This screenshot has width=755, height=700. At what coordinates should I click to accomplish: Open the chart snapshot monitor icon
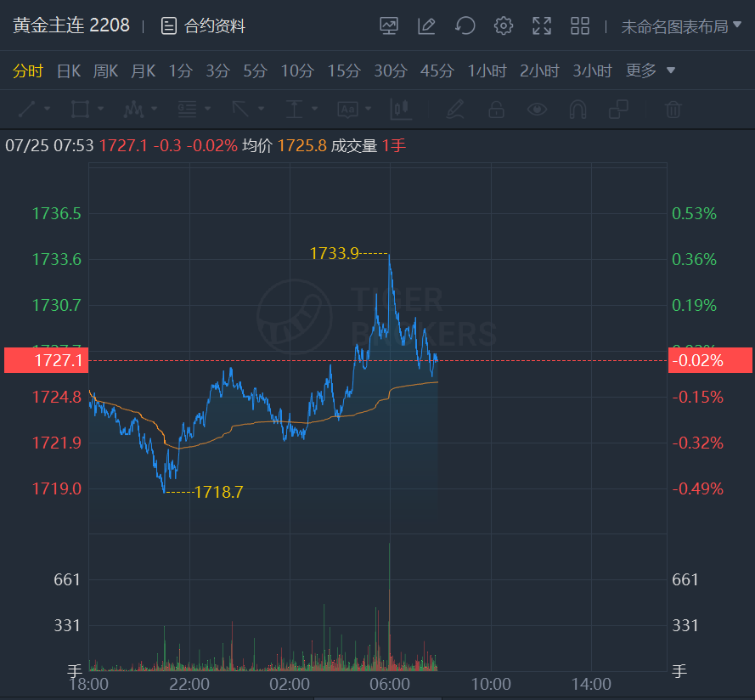(x=389, y=26)
